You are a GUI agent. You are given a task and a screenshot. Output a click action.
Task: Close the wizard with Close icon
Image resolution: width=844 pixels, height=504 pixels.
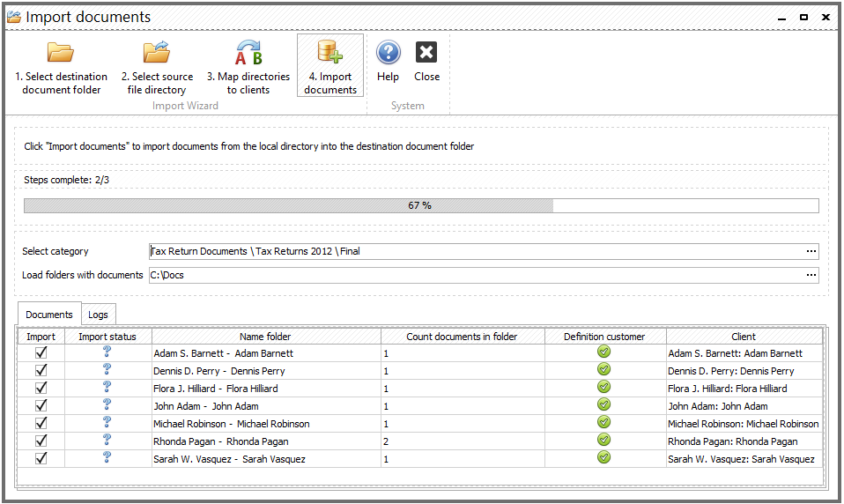tap(426, 61)
